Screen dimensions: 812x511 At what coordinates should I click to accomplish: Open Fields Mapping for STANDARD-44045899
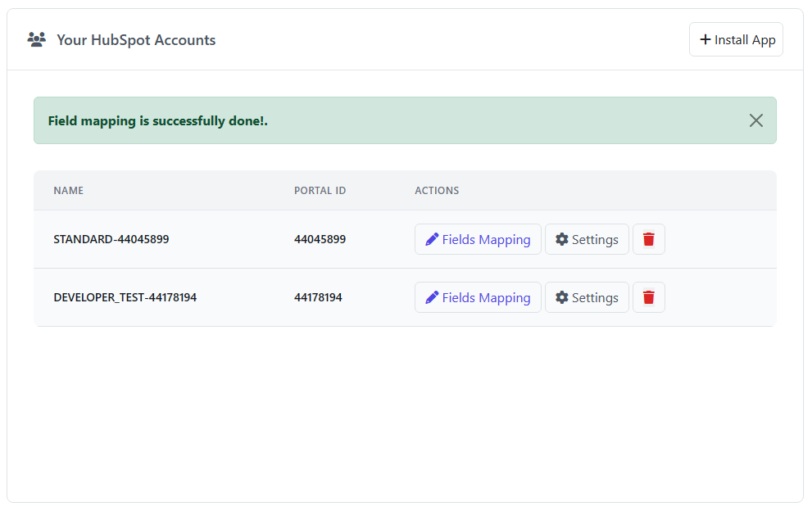coord(478,239)
